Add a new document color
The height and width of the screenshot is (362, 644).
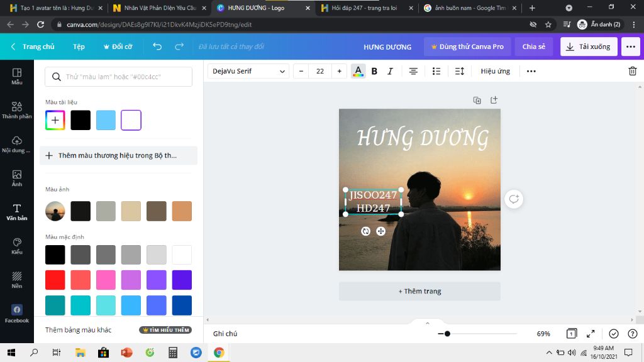pos(55,120)
